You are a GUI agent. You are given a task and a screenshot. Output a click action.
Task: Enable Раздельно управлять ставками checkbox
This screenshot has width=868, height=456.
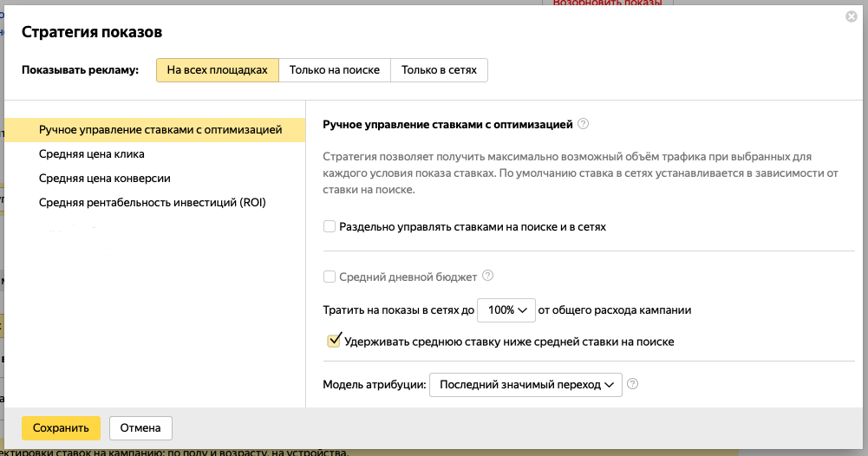pos(330,227)
